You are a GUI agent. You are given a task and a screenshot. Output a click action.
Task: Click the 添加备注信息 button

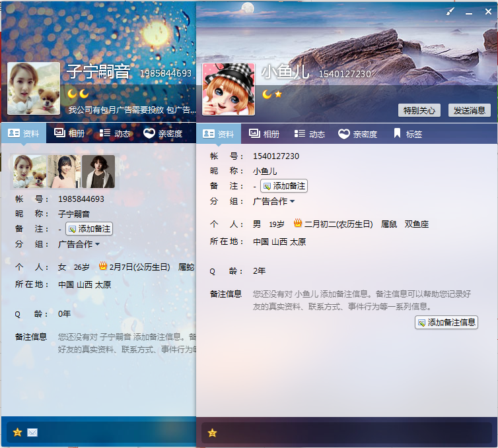pos(446,323)
